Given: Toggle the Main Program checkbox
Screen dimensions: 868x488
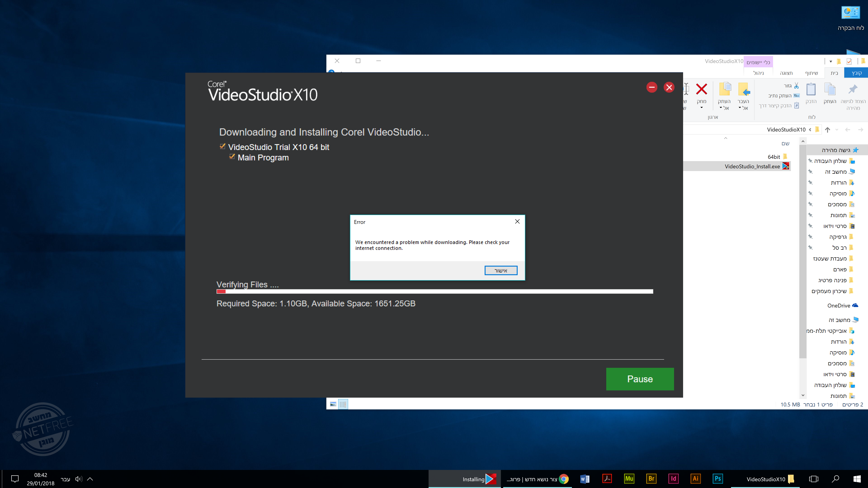Looking at the screenshot, I should (232, 157).
